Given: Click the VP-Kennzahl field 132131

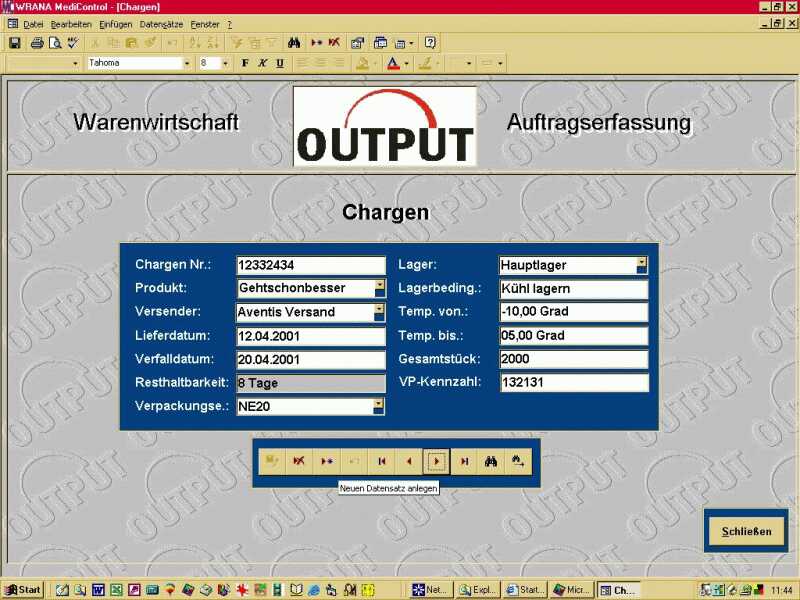Looking at the screenshot, I should tap(574, 383).
